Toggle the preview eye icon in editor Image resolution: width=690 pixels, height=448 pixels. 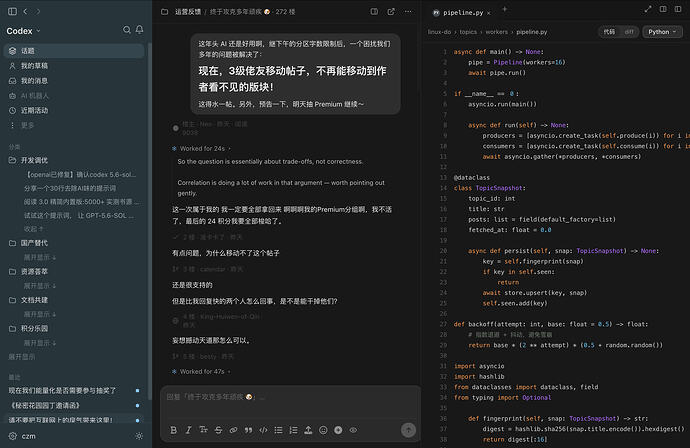click(353, 430)
